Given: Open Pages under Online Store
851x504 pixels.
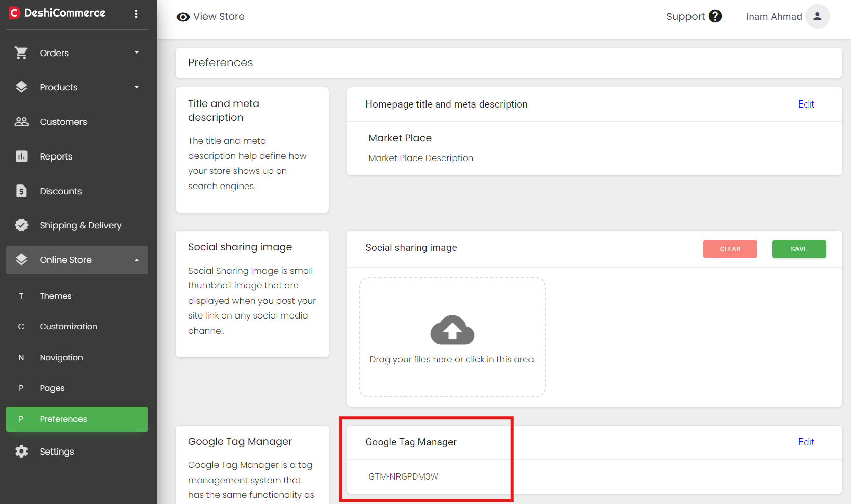Looking at the screenshot, I should point(77,388).
